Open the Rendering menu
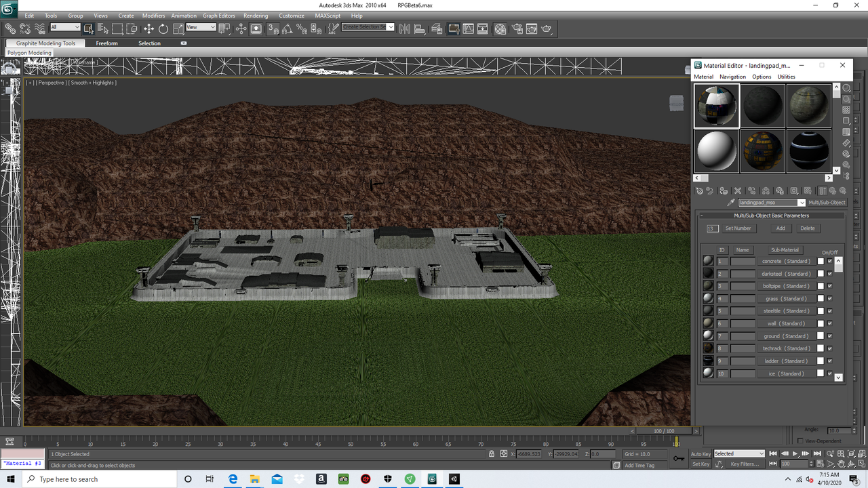Image resolution: width=868 pixels, height=488 pixels. click(x=256, y=16)
